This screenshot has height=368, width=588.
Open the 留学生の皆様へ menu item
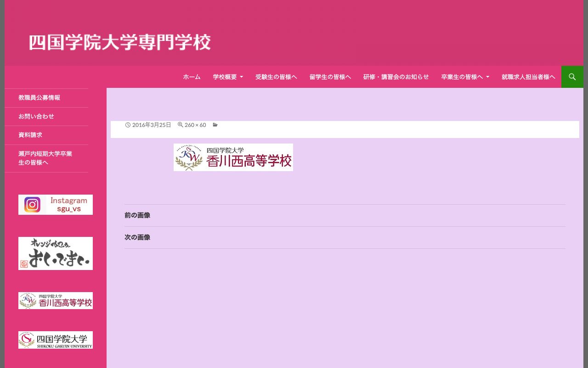pyautogui.click(x=330, y=77)
